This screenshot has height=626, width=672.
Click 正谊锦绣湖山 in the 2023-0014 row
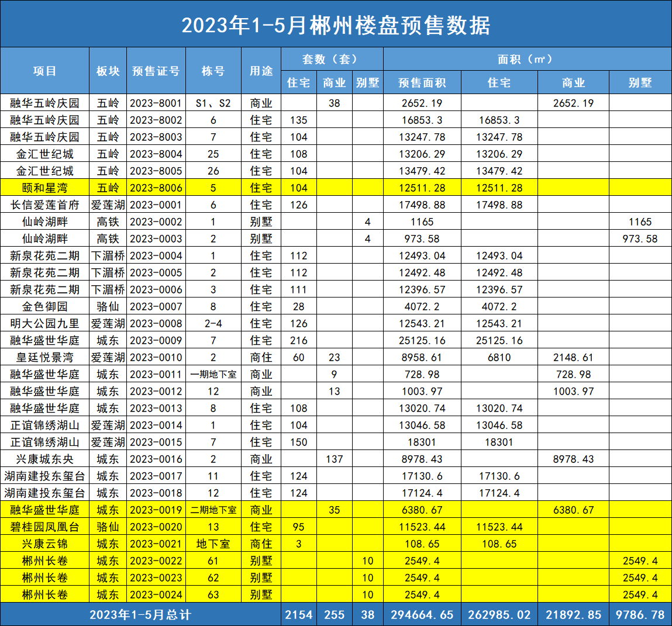44,426
